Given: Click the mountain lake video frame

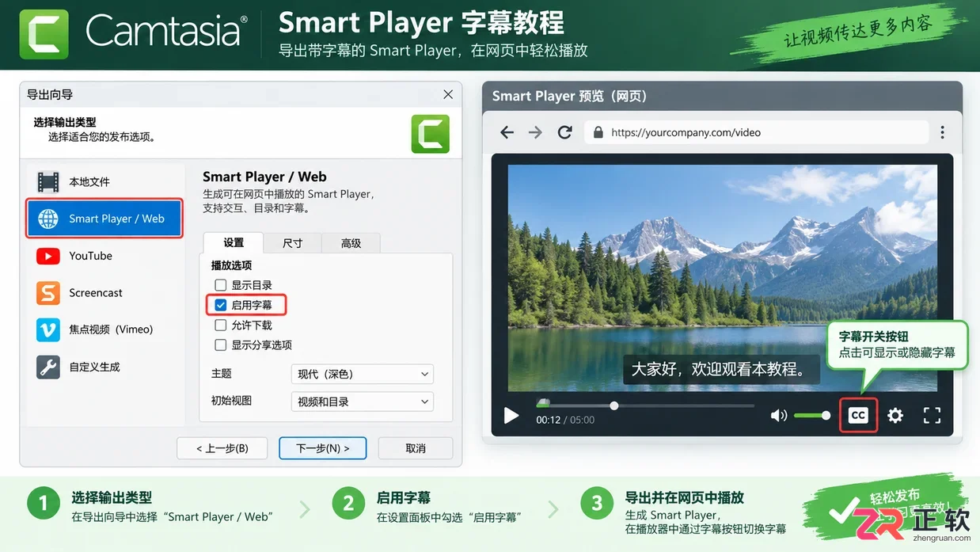Looking at the screenshot, I should pos(722,277).
